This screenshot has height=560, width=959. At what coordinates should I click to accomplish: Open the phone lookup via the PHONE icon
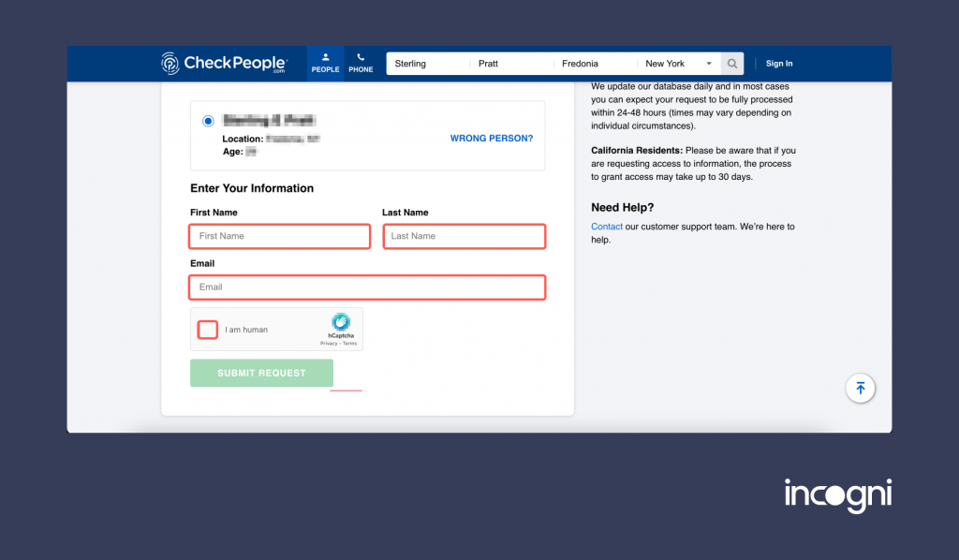361,62
